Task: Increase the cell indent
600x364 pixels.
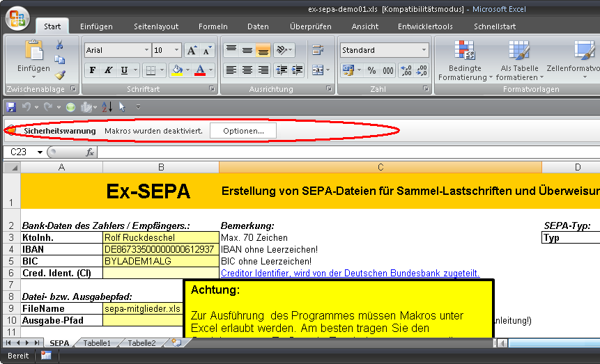Action: click(297, 70)
